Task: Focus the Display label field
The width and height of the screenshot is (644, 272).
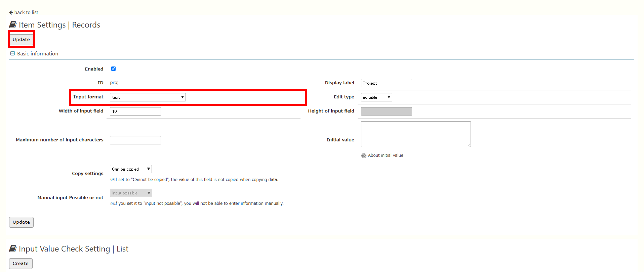Action: [x=386, y=83]
